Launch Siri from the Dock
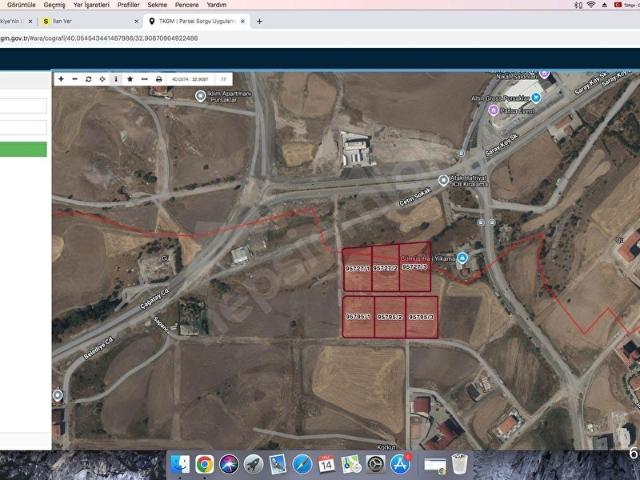This screenshot has width=640, height=480. point(229,464)
